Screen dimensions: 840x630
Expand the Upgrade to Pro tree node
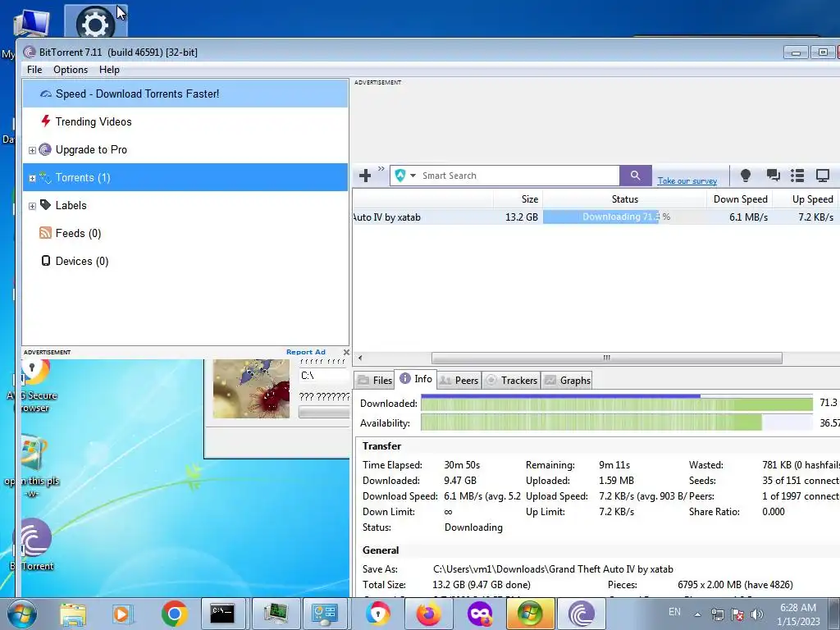(x=32, y=151)
